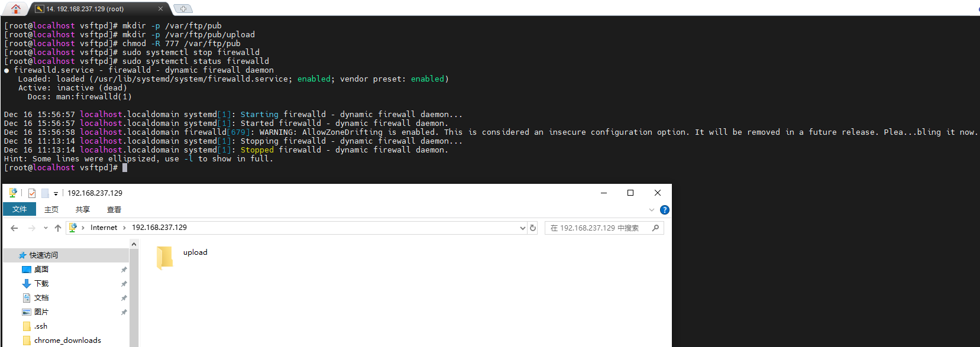Unpin 桌面 from quick access
980x347 pixels.
[124, 270]
